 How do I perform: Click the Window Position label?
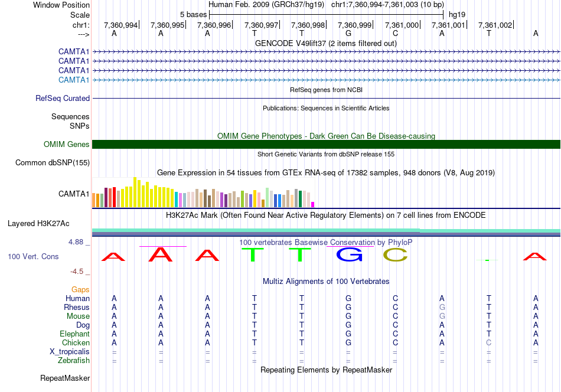pos(61,5)
